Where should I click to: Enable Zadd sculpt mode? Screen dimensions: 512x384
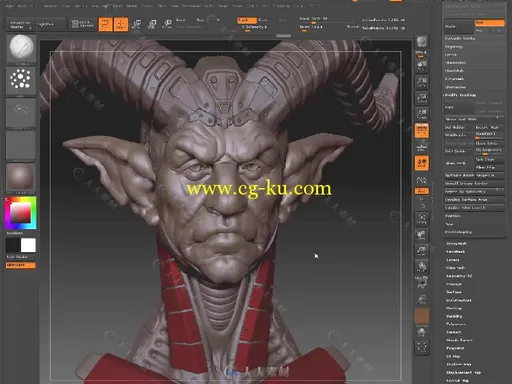coord(247,20)
